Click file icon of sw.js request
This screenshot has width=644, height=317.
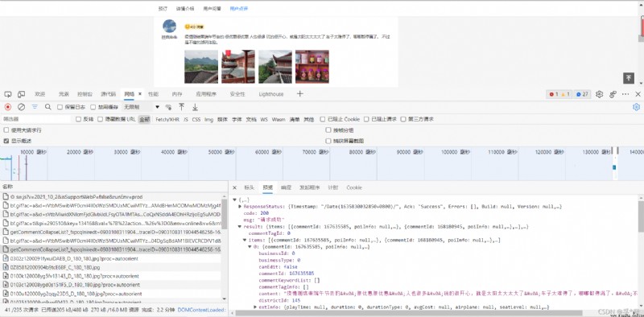(x=6, y=196)
